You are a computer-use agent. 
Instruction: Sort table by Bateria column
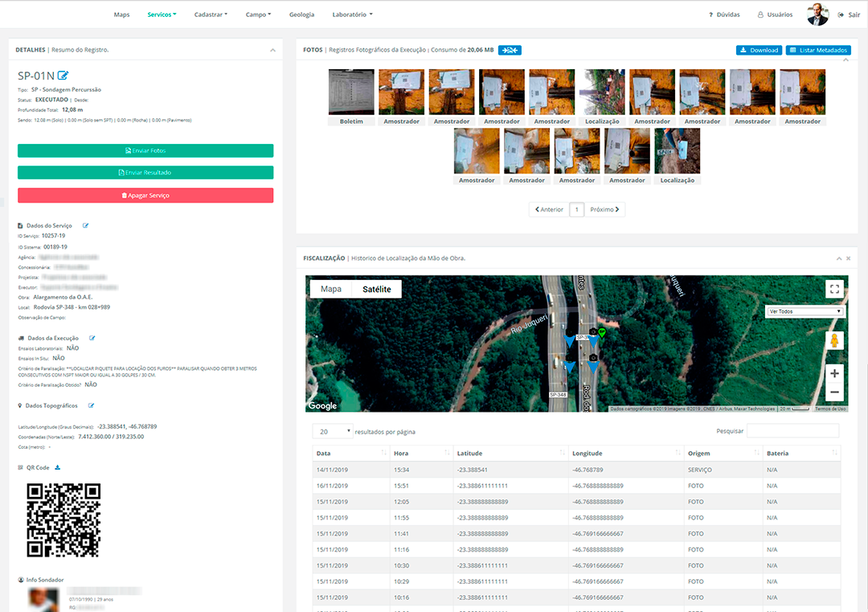[x=801, y=453]
